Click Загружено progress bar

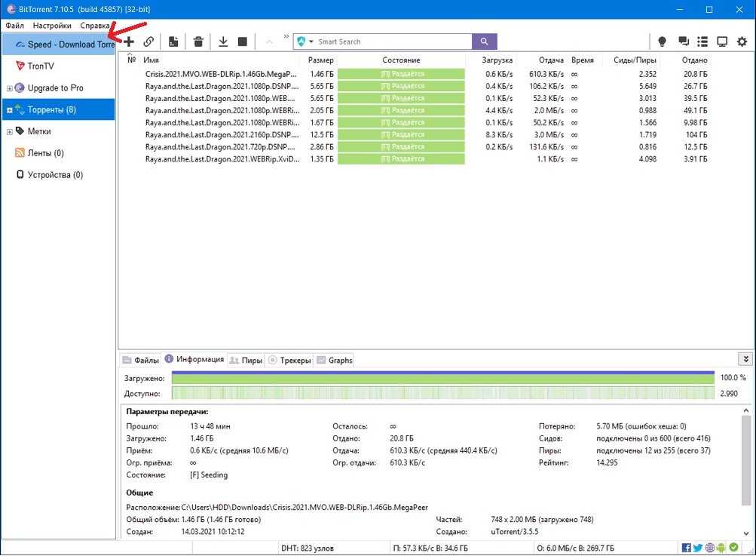click(442, 378)
